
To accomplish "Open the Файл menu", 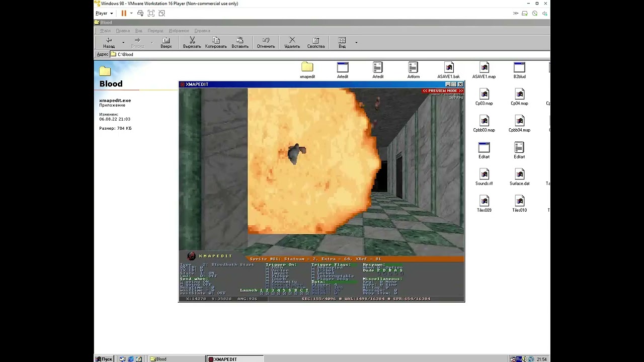I will 105,31.
